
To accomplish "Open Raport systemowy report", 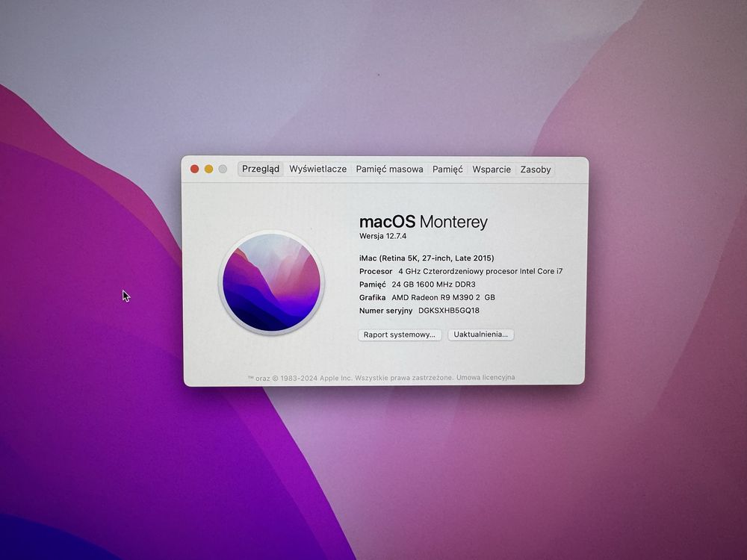I will [x=400, y=335].
